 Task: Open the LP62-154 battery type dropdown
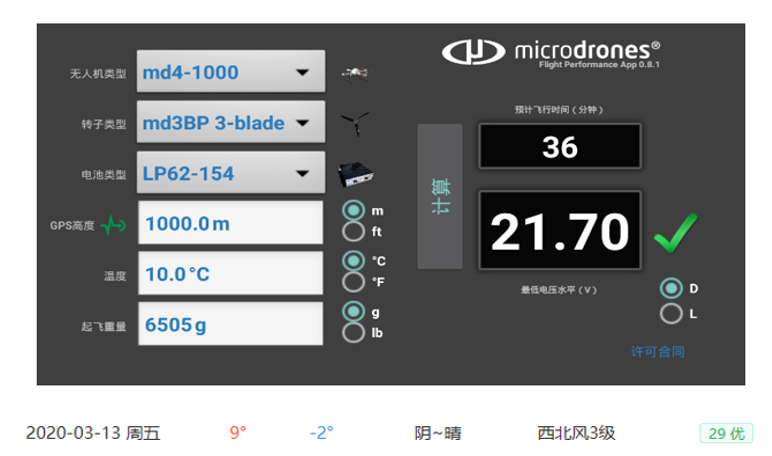tap(230, 174)
